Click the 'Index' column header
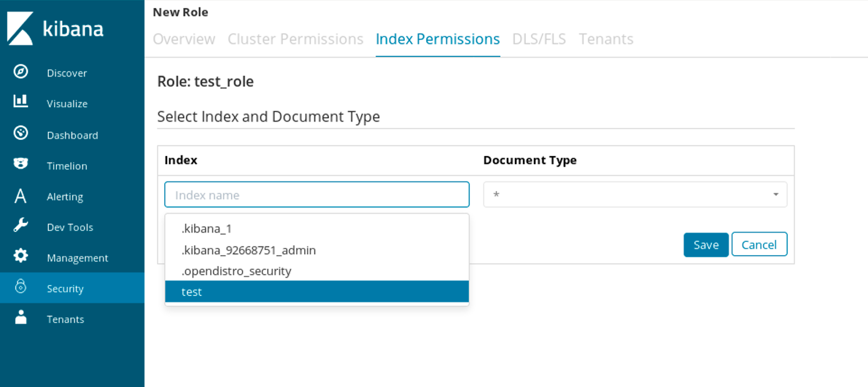The width and height of the screenshot is (868, 387). coord(181,160)
